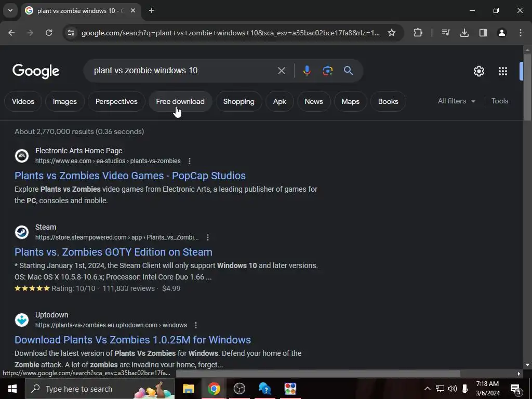532x399 pixels.
Task: Open Download Plants Vs Zombies Uptodown result
Action: point(132,340)
